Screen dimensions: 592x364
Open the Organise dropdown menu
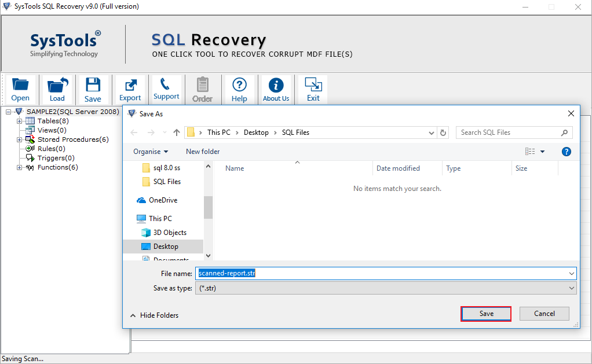pyautogui.click(x=150, y=152)
